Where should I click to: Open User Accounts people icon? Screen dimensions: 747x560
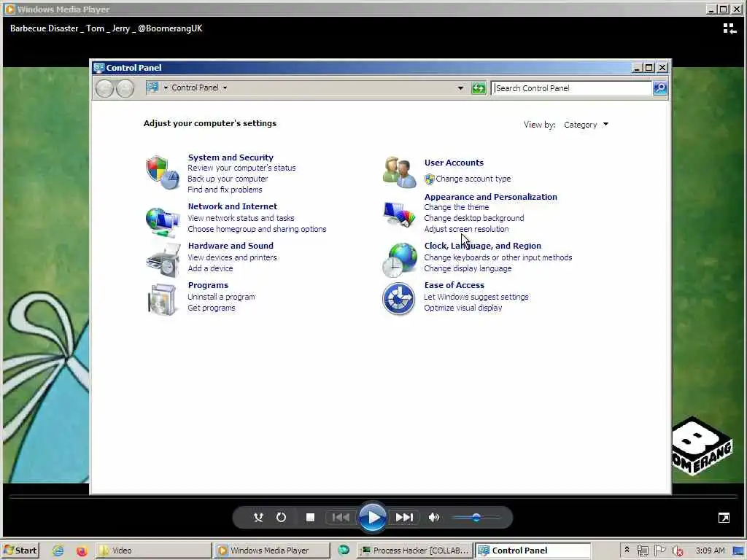pos(399,172)
